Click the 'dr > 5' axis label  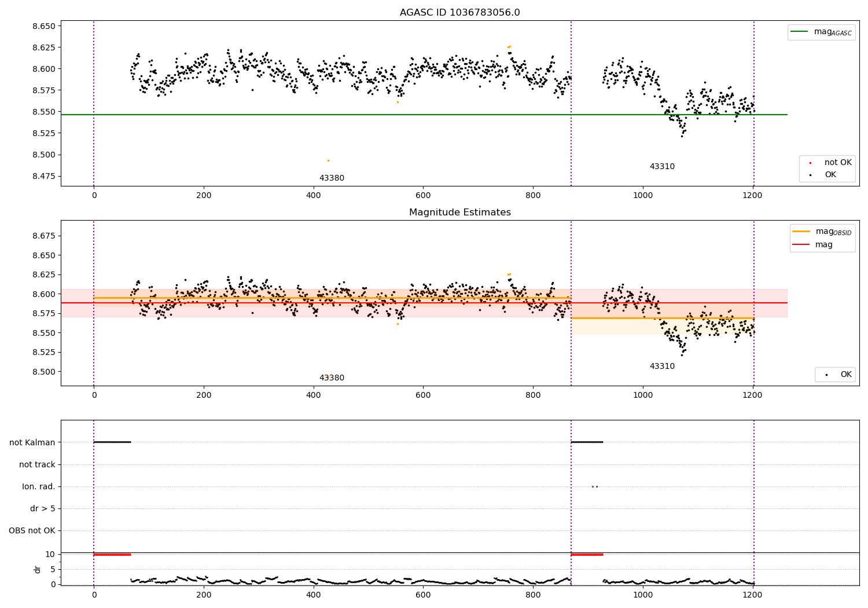pyautogui.click(x=43, y=508)
